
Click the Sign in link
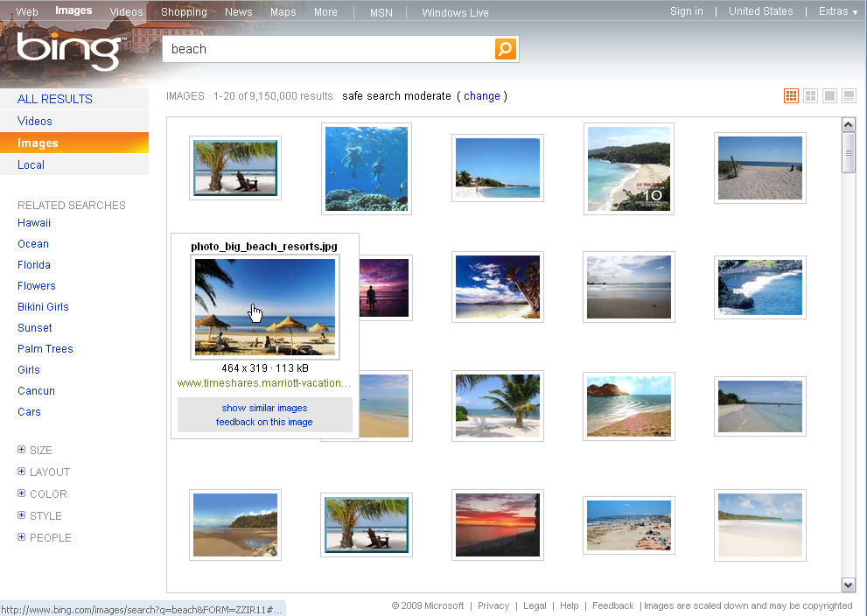click(686, 11)
